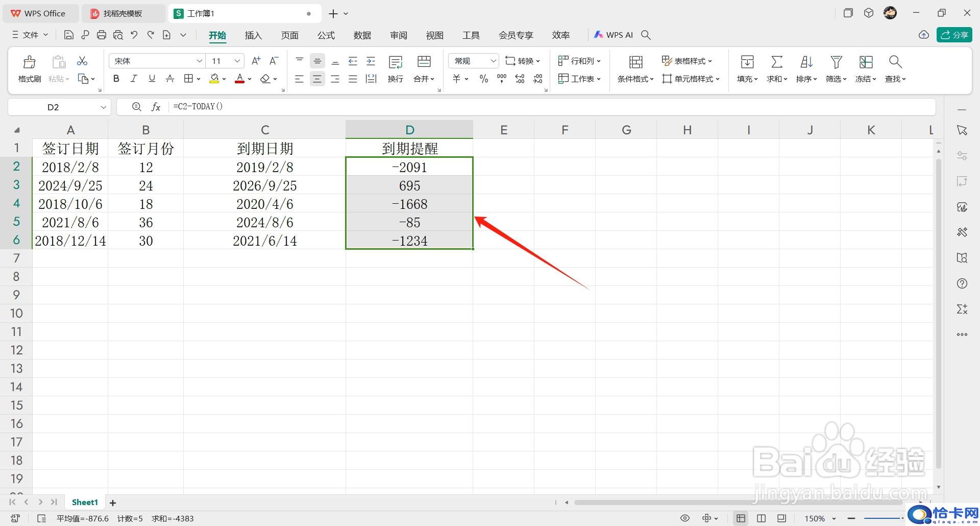Click the increase decimal places icon
The height and width of the screenshot is (526, 980).
(520, 79)
